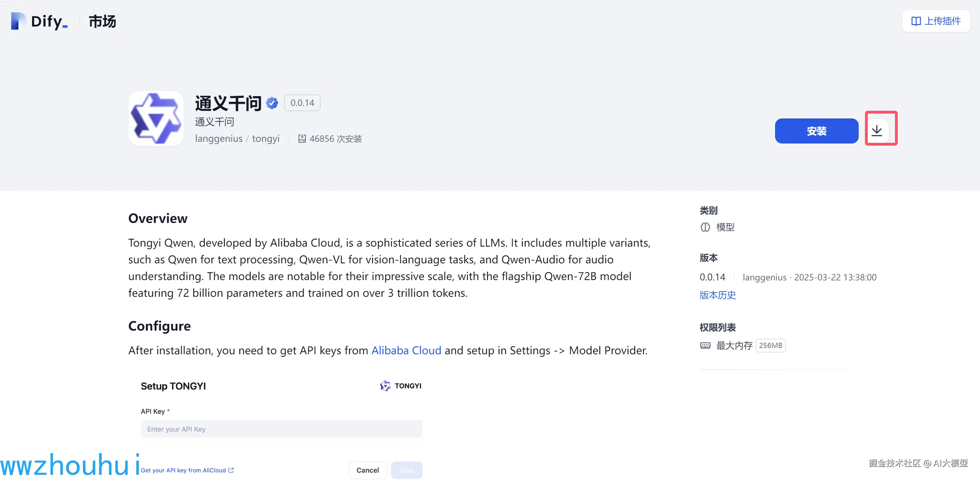The width and height of the screenshot is (980, 480).
Task: Click the blue verified badge icon
Action: point(272,103)
